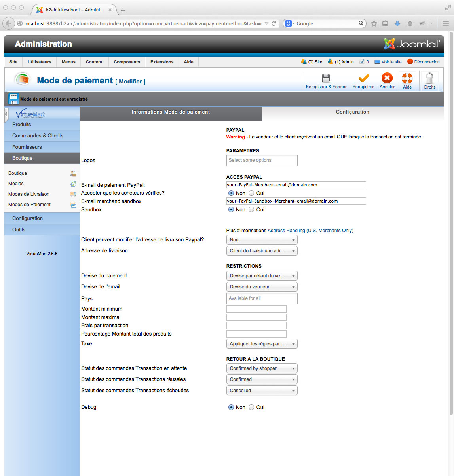Open the Transactions réussies status dropdown
Image resolution: width=454 pixels, height=476 pixels.
coord(262,379)
